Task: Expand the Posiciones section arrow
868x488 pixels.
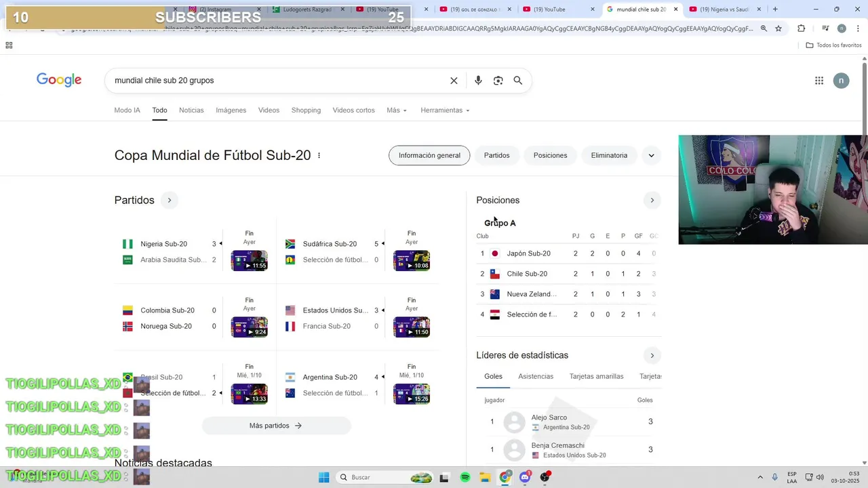Action: pos(652,200)
